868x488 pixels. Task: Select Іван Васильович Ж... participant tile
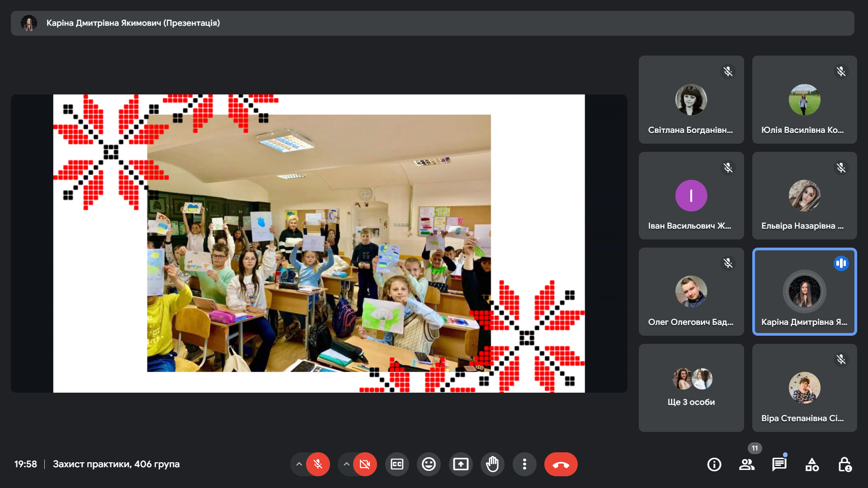tap(691, 196)
